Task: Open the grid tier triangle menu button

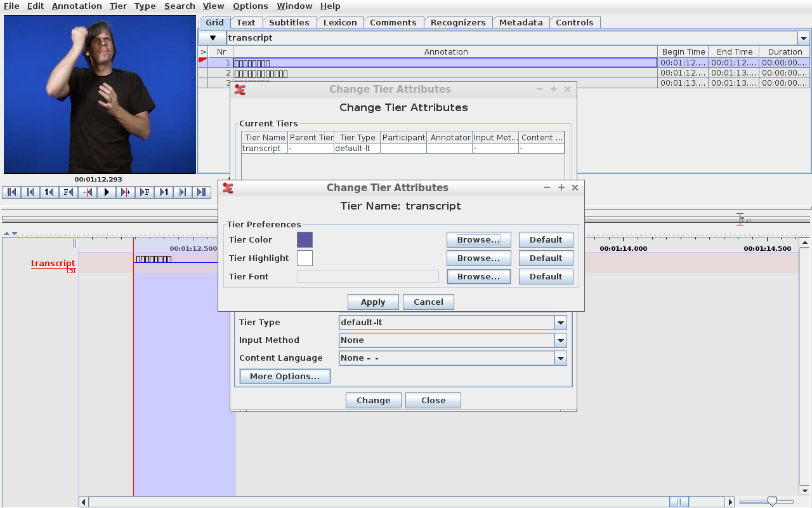Action: (x=213, y=38)
